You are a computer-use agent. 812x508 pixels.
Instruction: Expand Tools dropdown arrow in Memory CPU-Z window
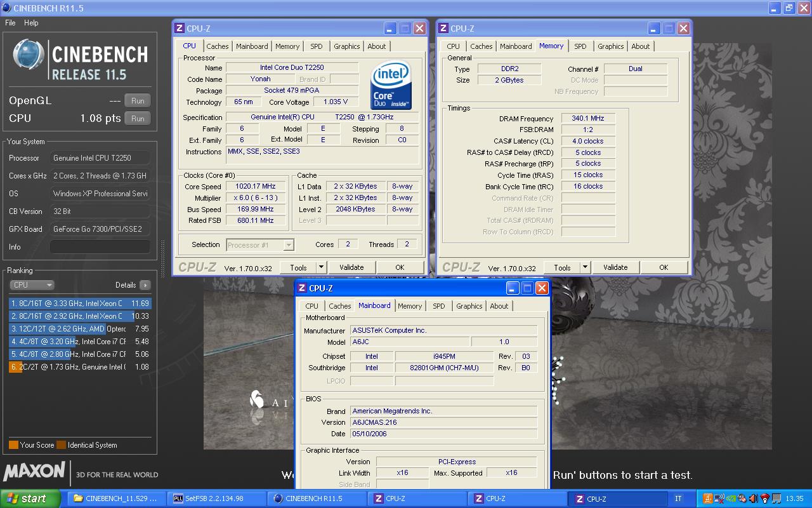pyautogui.click(x=585, y=267)
